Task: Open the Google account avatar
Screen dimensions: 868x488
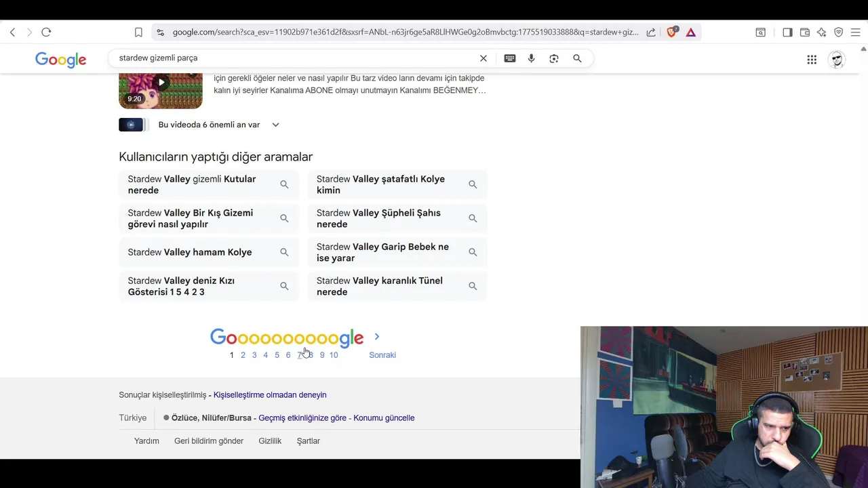Action: click(x=837, y=60)
